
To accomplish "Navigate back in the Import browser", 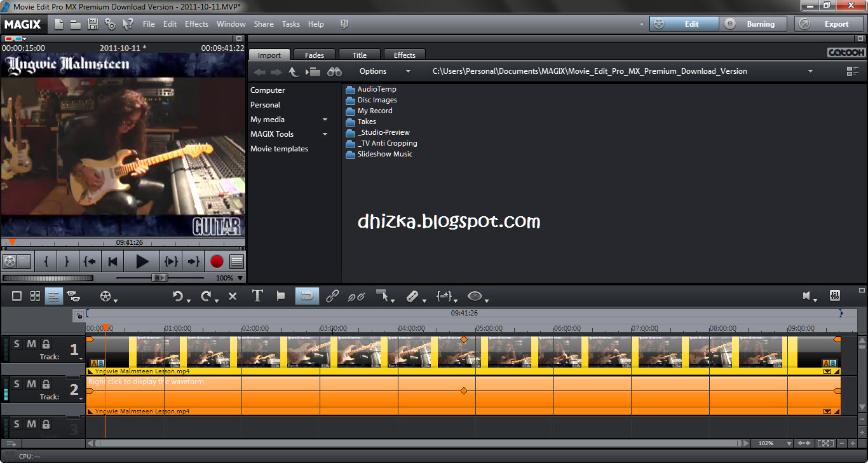I will click(x=259, y=72).
